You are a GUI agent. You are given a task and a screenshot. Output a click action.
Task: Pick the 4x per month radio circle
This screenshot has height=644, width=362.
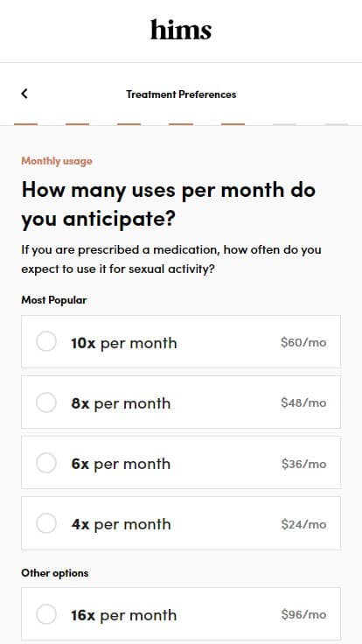(x=46, y=523)
